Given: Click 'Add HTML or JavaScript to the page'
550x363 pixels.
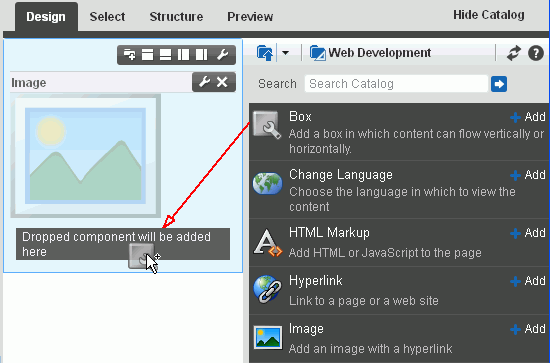Looking at the screenshot, I should [x=385, y=253].
